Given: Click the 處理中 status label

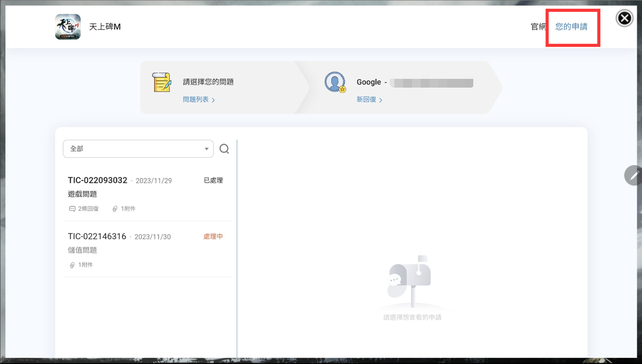Looking at the screenshot, I should point(213,236).
